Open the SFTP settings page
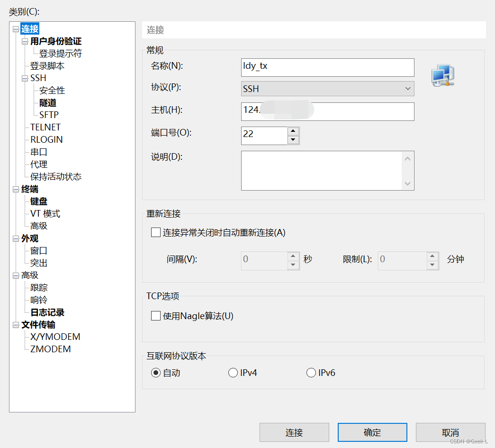This screenshot has height=448, width=495. tap(50, 115)
